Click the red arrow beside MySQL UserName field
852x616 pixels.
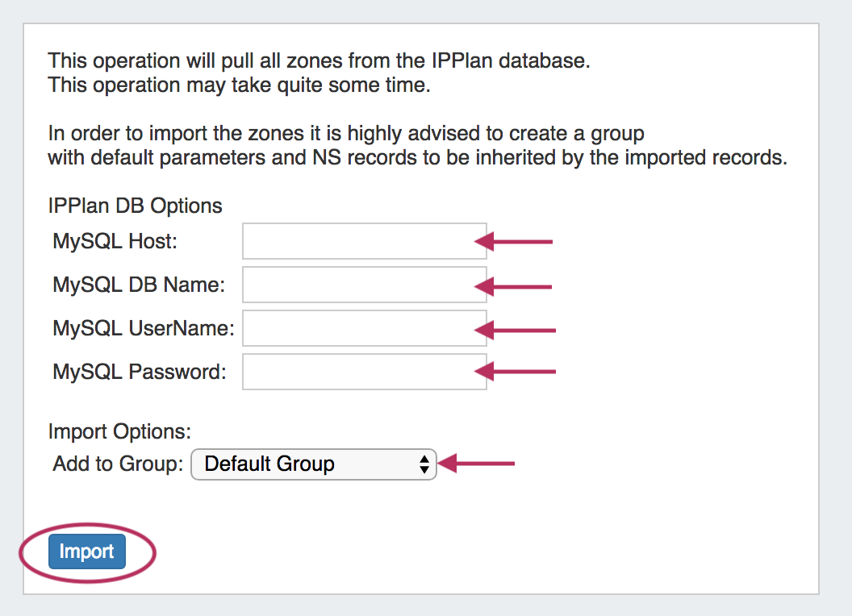pos(516,330)
